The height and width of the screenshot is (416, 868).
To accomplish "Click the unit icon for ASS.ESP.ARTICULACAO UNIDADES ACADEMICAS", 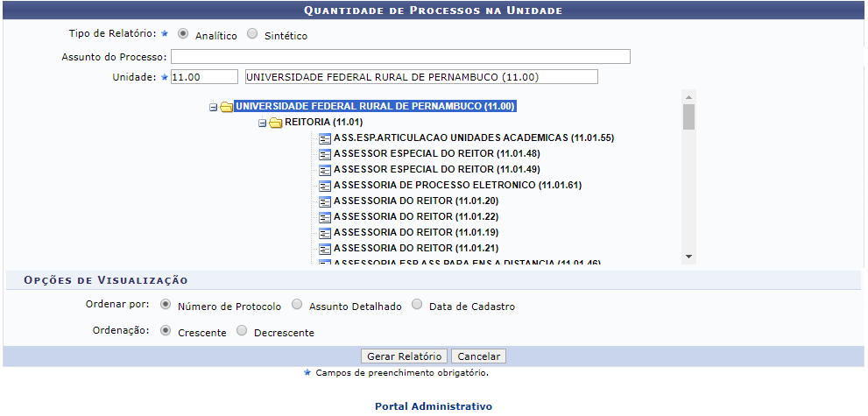I will pyautogui.click(x=324, y=138).
